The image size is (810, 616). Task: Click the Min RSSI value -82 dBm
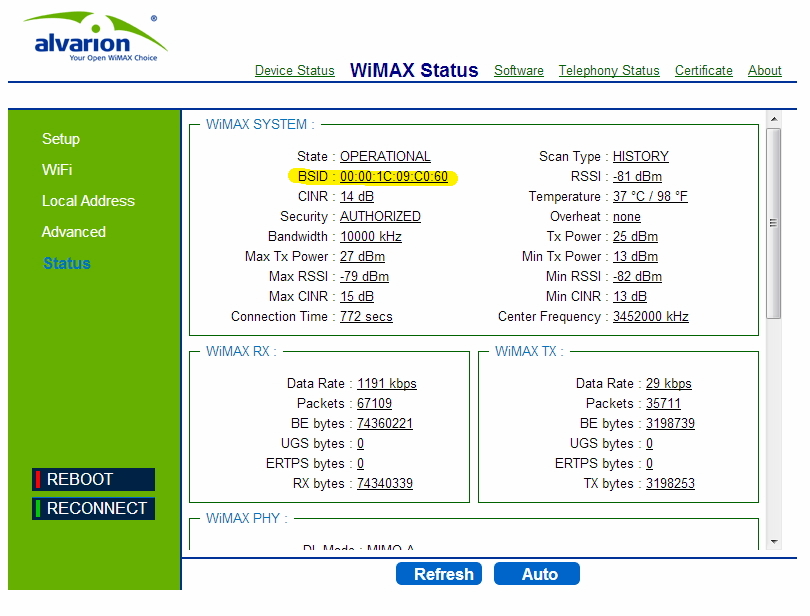coord(637,276)
